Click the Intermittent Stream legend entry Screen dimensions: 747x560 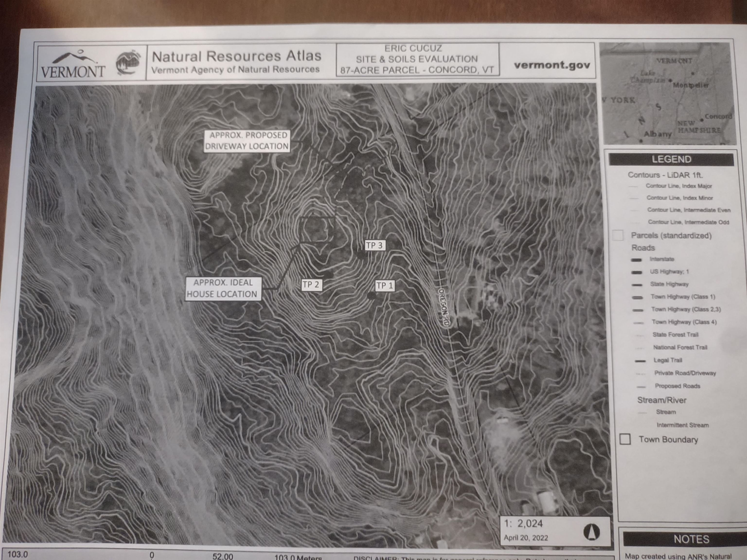[x=683, y=425]
